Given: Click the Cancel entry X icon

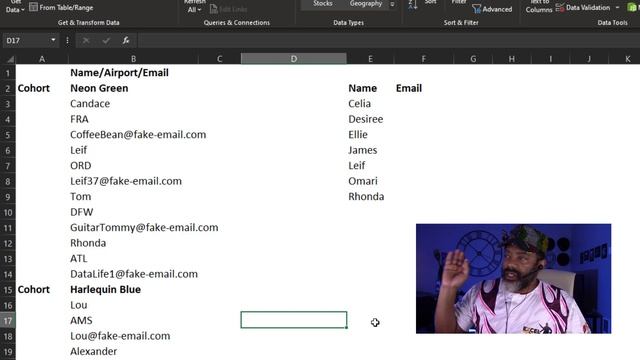Looking at the screenshot, I should tap(86, 40).
